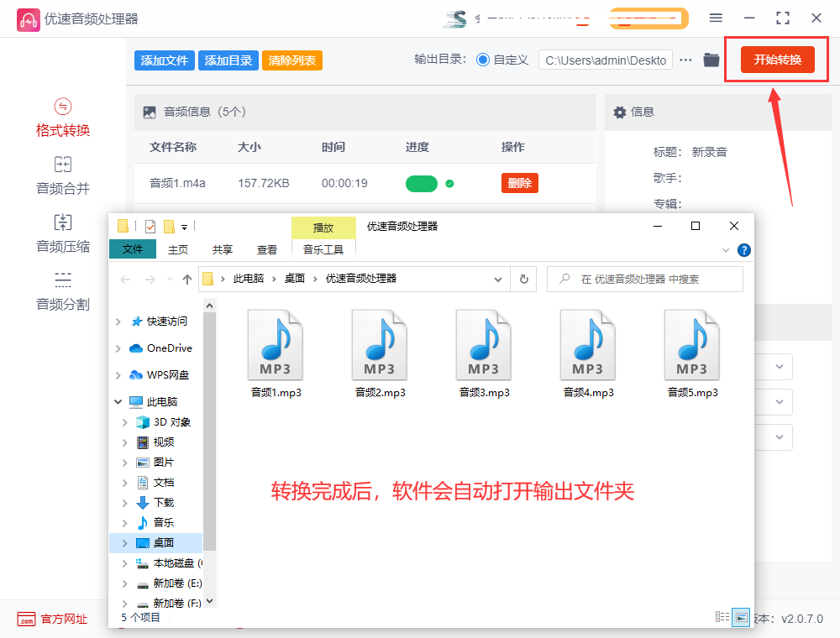Click 桌面 in the address breadcrumb
Screen dimensions: 840x638
click(294, 279)
